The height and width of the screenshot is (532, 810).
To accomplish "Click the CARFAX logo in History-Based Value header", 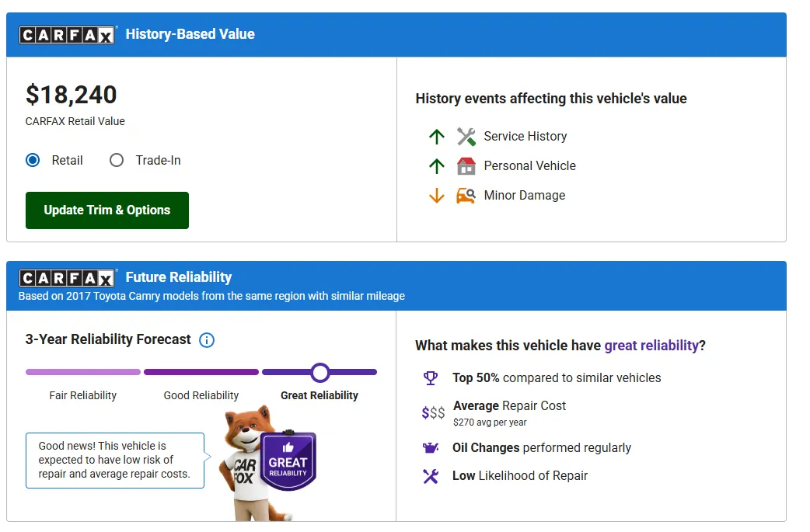I will (67, 35).
